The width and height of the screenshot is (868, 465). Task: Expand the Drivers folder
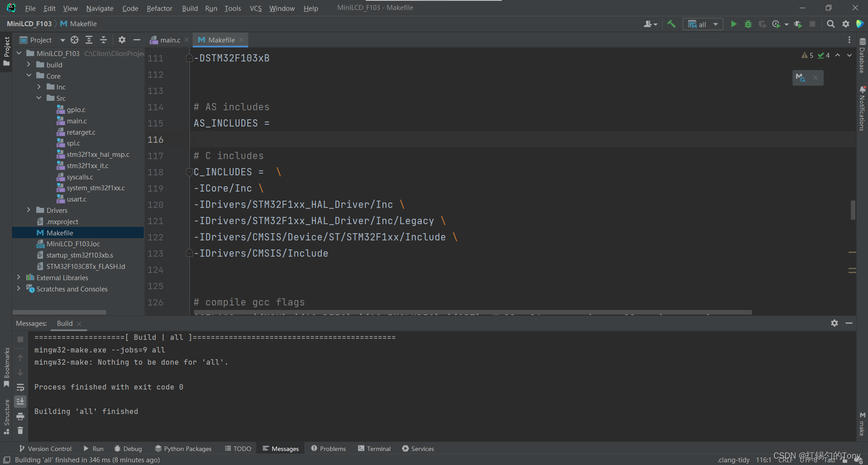28,210
